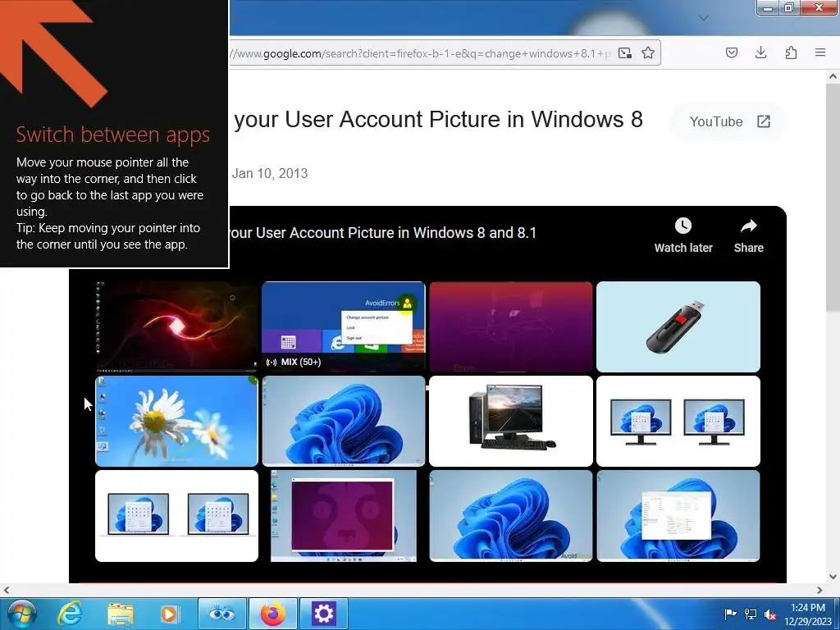Open File Explorer from the taskbar

[x=120, y=614]
